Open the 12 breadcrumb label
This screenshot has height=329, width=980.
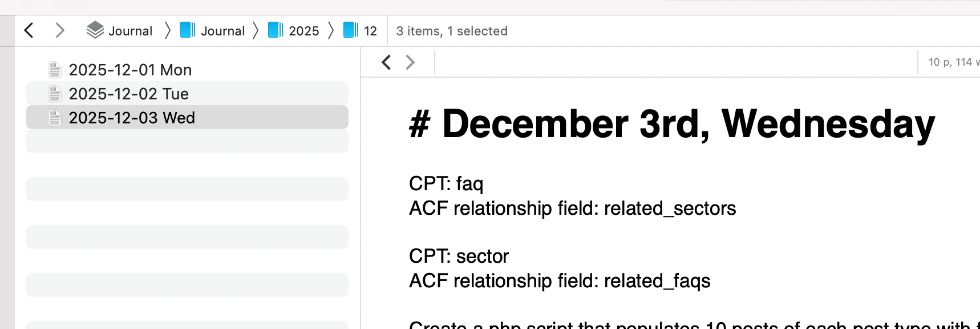[370, 31]
